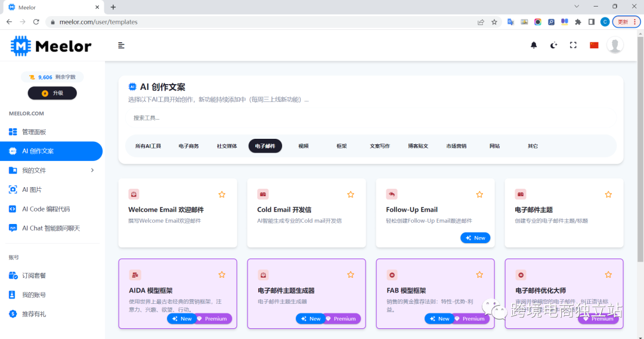Click the Cold Email card icon

coord(263,194)
